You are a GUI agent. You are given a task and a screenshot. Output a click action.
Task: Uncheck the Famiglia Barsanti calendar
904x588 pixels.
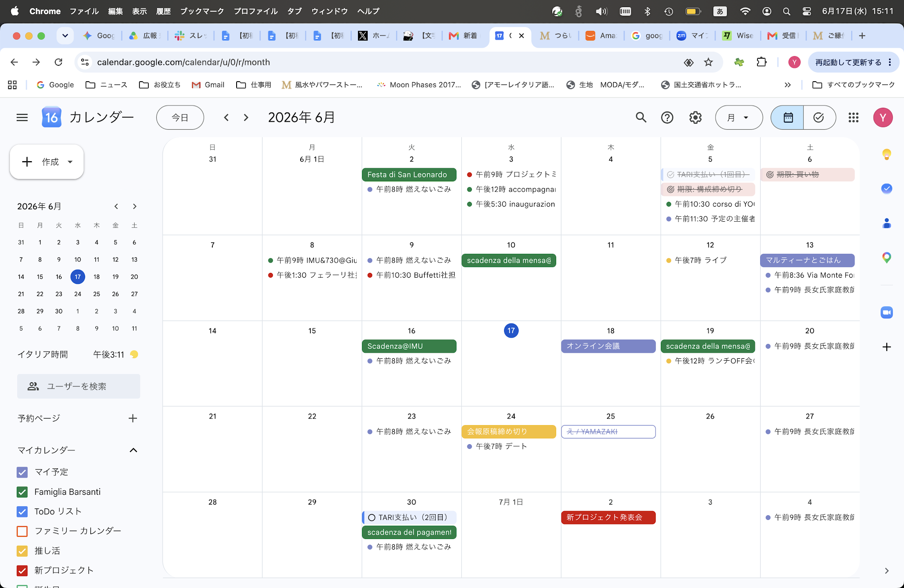point(22,492)
